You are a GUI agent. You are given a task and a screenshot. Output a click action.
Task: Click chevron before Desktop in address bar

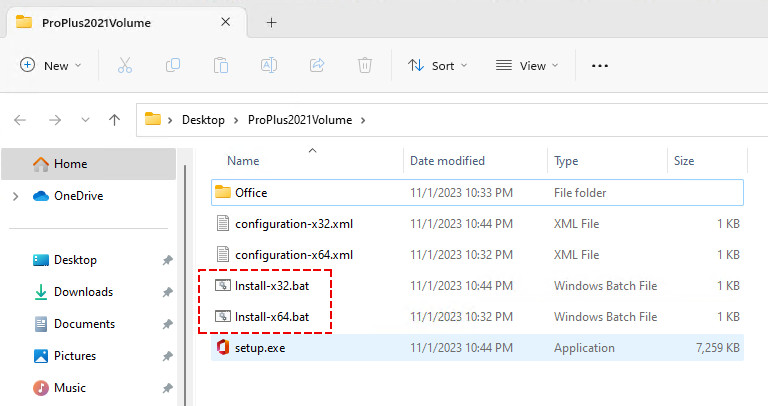coord(170,120)
